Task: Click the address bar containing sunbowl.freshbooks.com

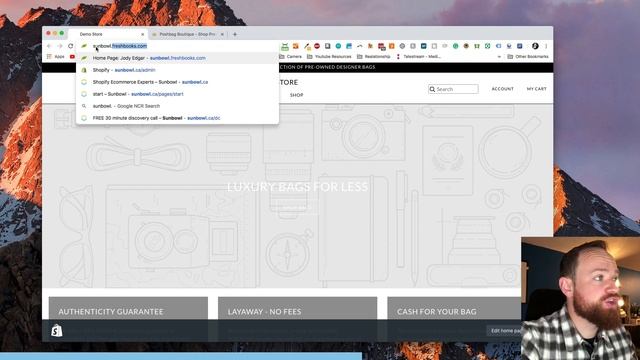Action: [x=178, y=46]
